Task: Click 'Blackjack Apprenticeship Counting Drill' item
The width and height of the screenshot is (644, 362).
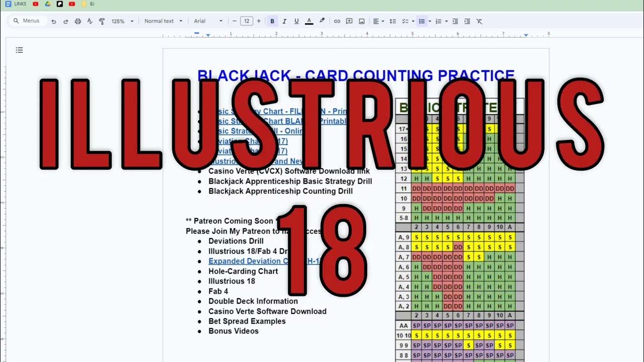Action: [281, 191]
